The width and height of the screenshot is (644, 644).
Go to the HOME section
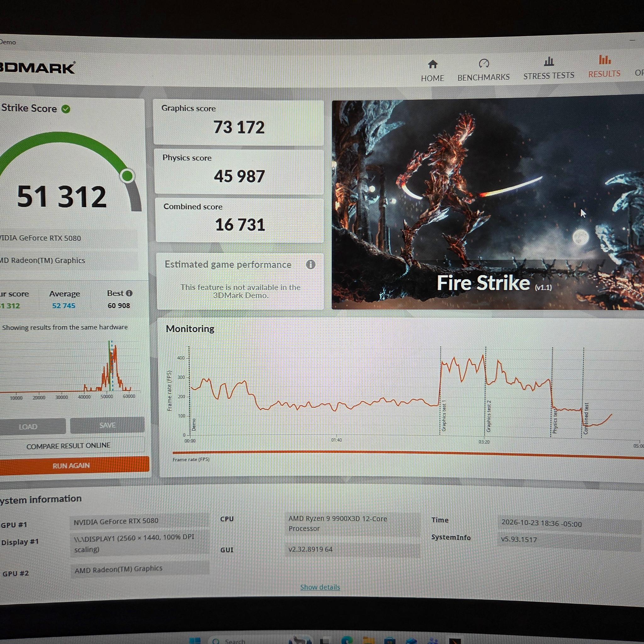[x=432, y=71]
